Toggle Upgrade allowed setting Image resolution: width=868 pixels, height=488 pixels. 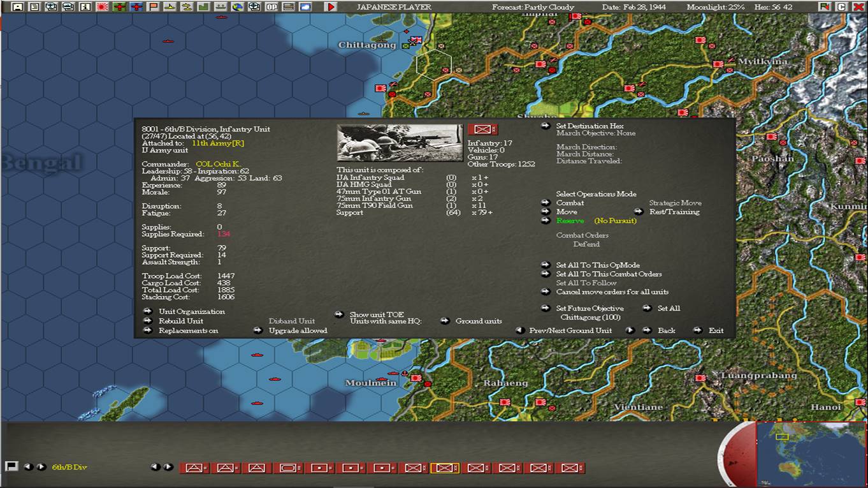[x=298, y=330]
